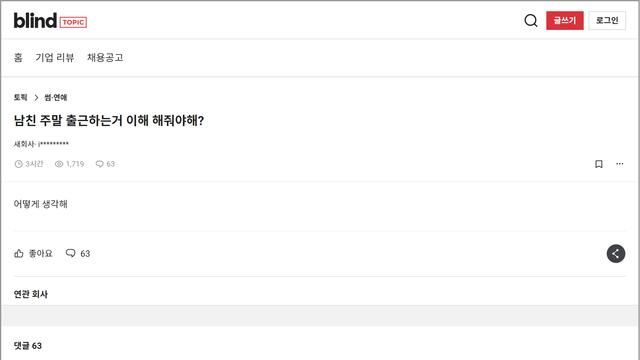Click the red TOPIC badge

73,22
